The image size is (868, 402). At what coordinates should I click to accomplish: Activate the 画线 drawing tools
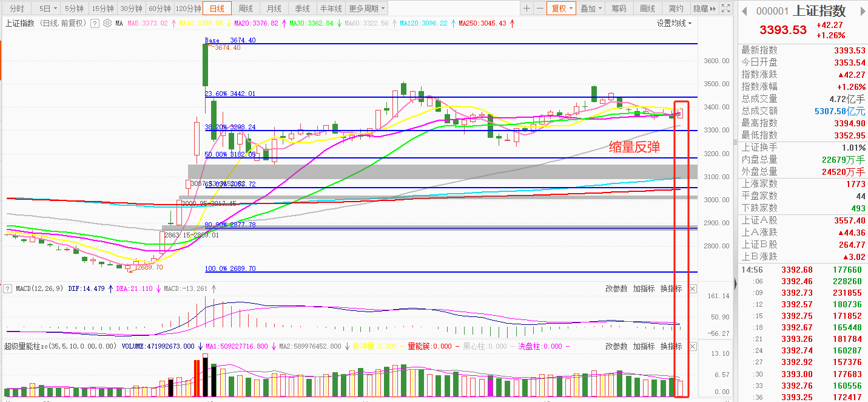pyautogui.click(x=647, y=9)
